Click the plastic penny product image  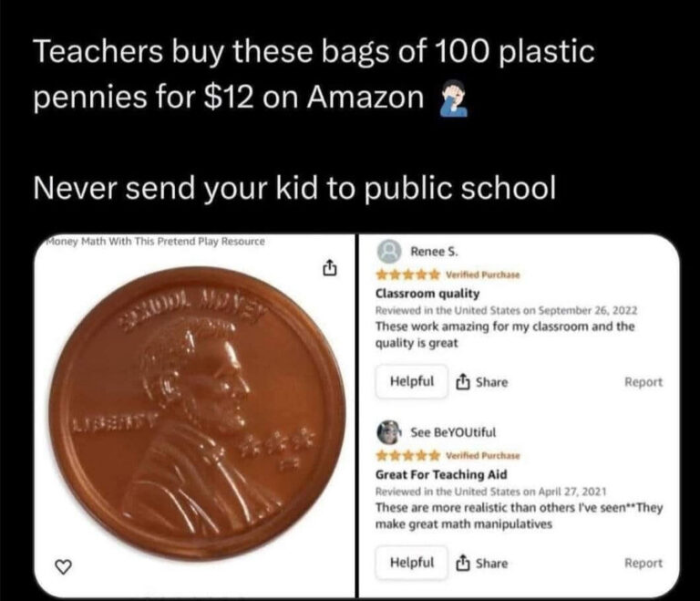pyautogui.click(x=197, y=412)
